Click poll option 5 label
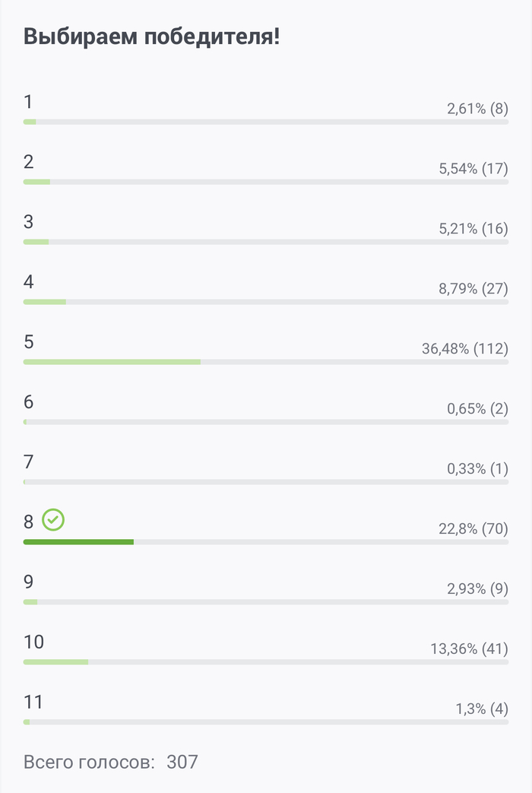The height and width of the screenshot is (793, 532). 28,342
